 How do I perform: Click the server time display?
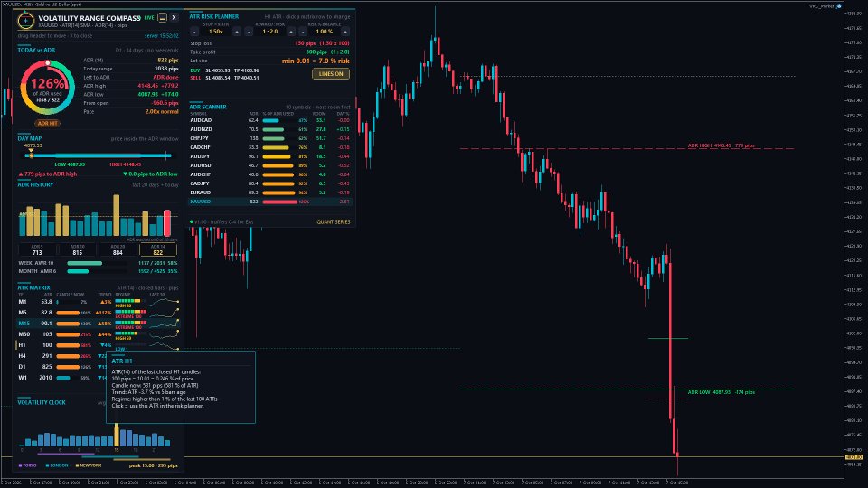[x=162, y=36]
